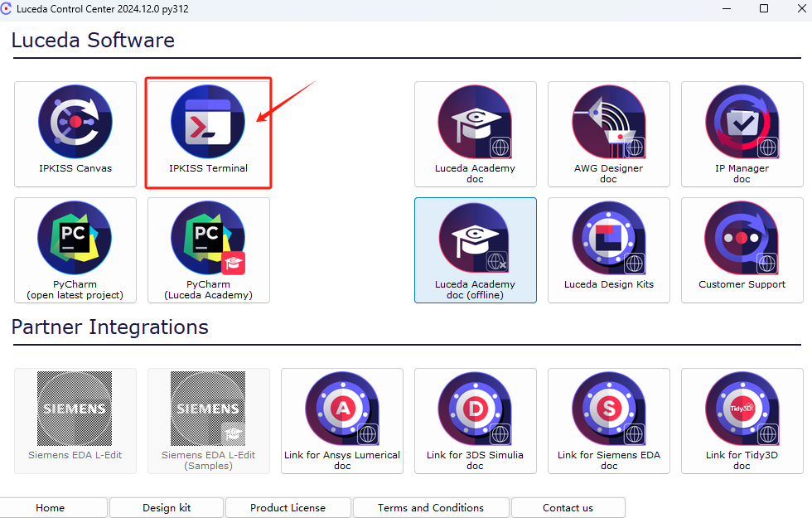Open the IPKISS Terminal tile
This screenshot has height=518, width=812.
tap(208, 134)
